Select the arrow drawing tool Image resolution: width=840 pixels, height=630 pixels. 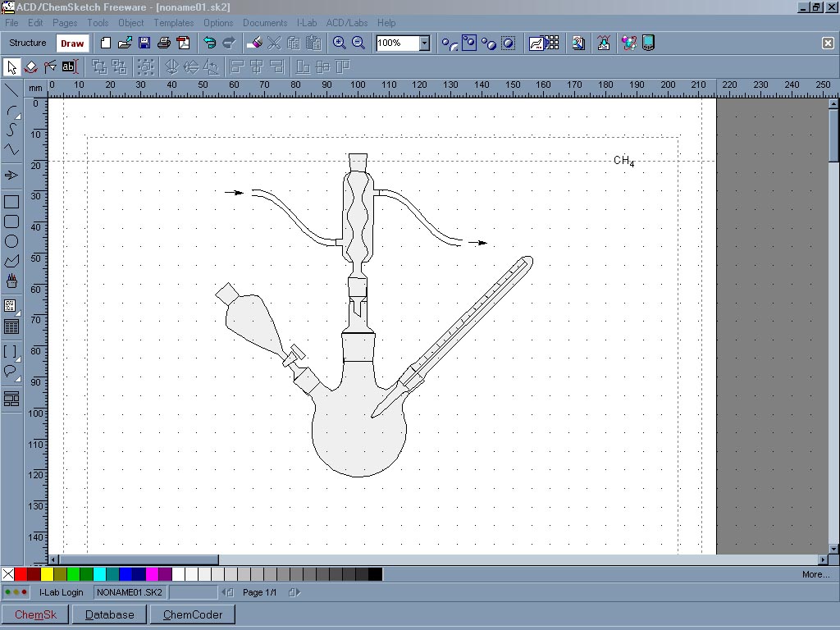pyautogui.click(x=11, y=176)
